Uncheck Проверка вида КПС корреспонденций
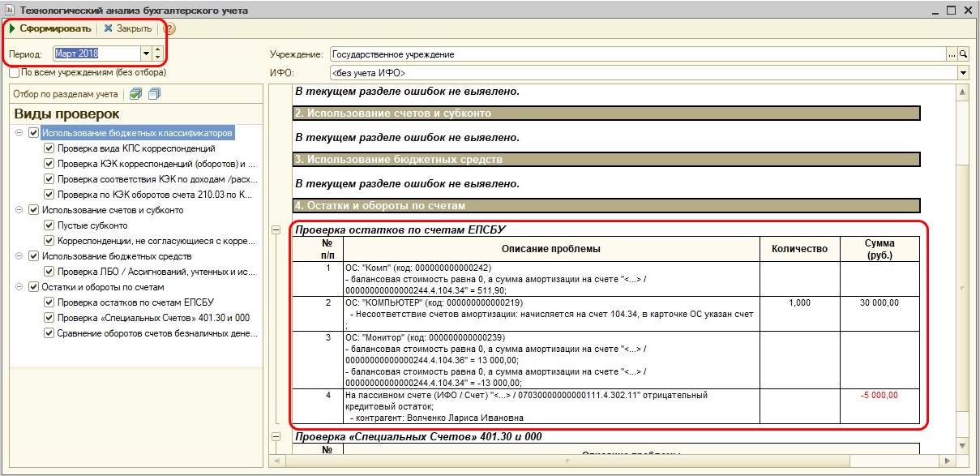980x476 pixels. point(49,148)
